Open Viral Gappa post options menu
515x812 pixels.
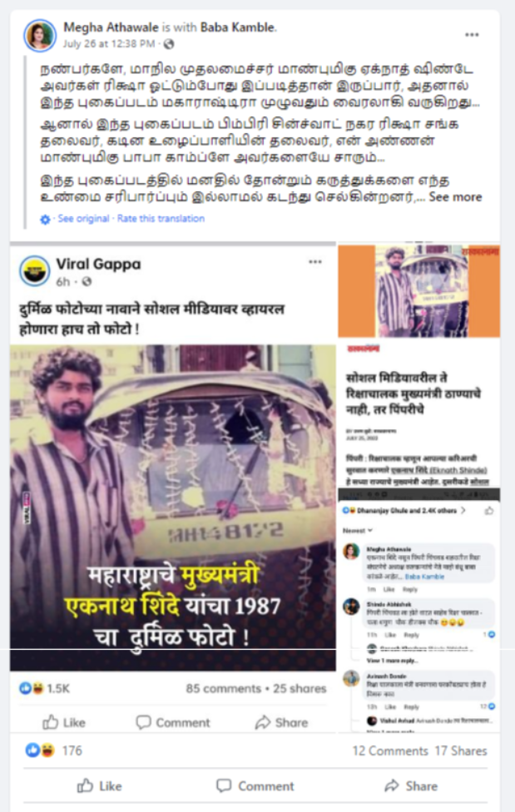[315, 262]
